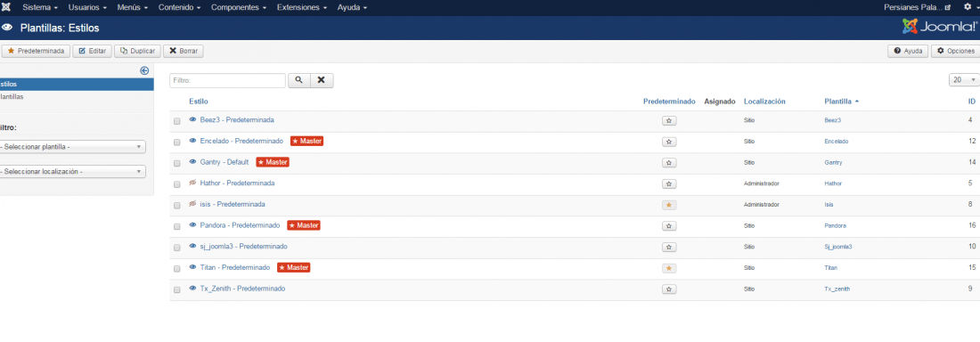Set Pandora as default using its star
The height and width of the screenshot is (342, 980).
[669, 225]
